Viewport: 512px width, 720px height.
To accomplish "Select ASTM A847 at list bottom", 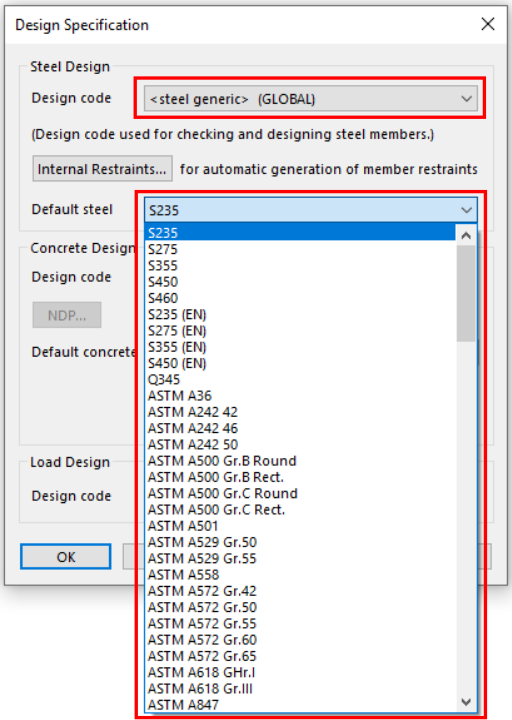I will pos(300,704).
